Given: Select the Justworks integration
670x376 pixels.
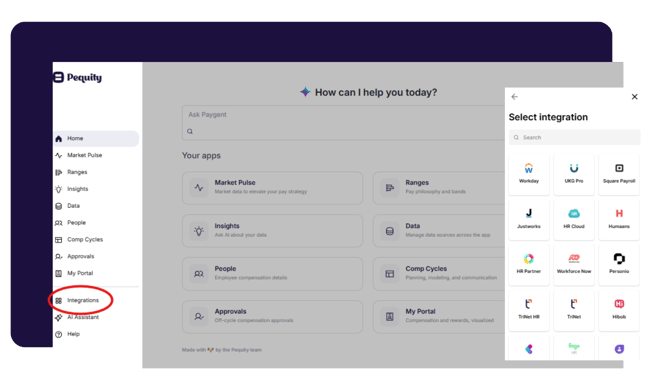Looking at the screenshot, I should point(529,220).
